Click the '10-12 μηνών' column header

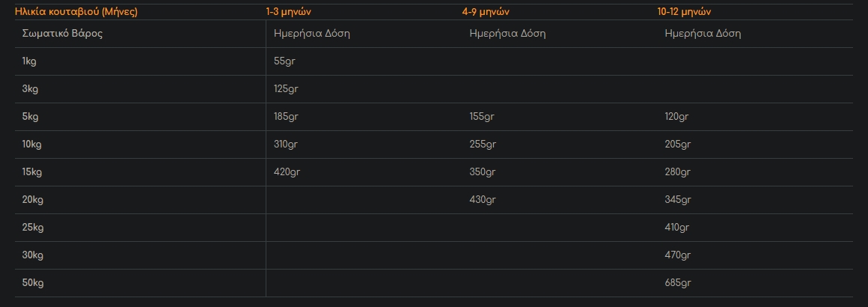click(684, 12)
